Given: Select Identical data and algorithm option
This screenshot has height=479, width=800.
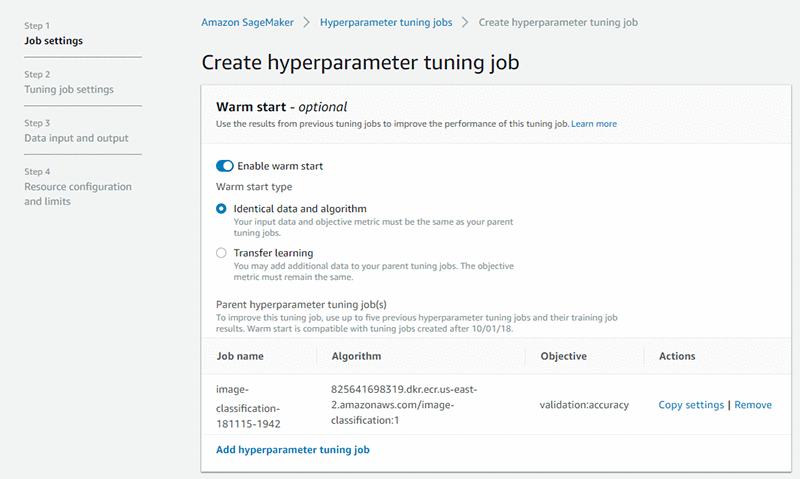Looking at the screenshot, I should 221,209.
